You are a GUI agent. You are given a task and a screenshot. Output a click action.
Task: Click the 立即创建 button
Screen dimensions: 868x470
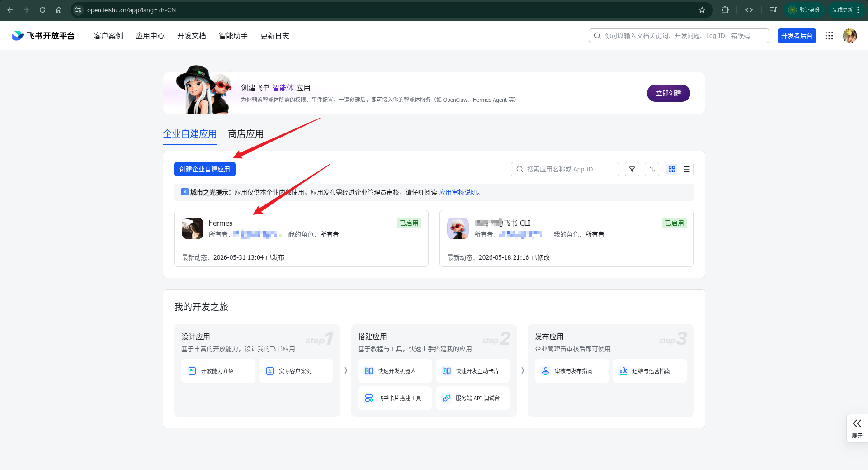[x=668, y=93]
